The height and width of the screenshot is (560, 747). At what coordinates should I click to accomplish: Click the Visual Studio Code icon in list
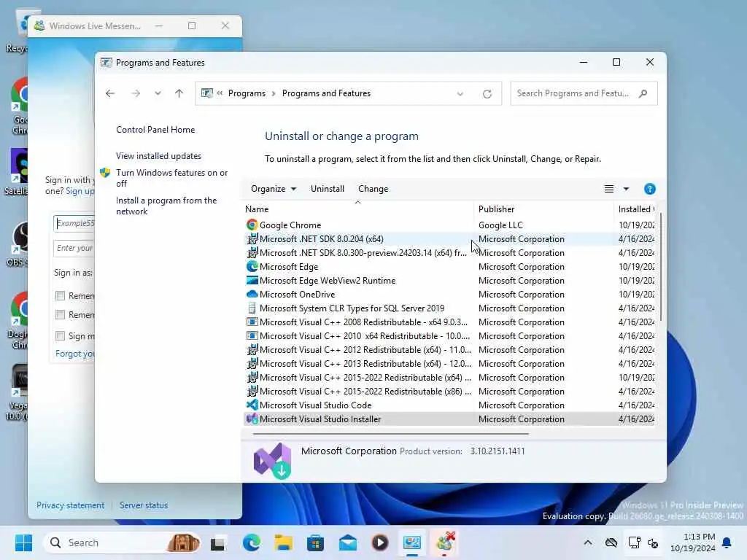(252, 405)
